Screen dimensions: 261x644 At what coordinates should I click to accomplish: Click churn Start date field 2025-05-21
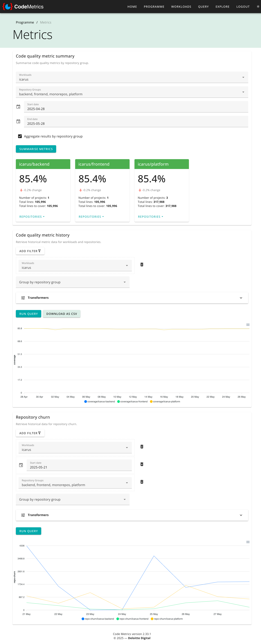(x=79, y=465)
